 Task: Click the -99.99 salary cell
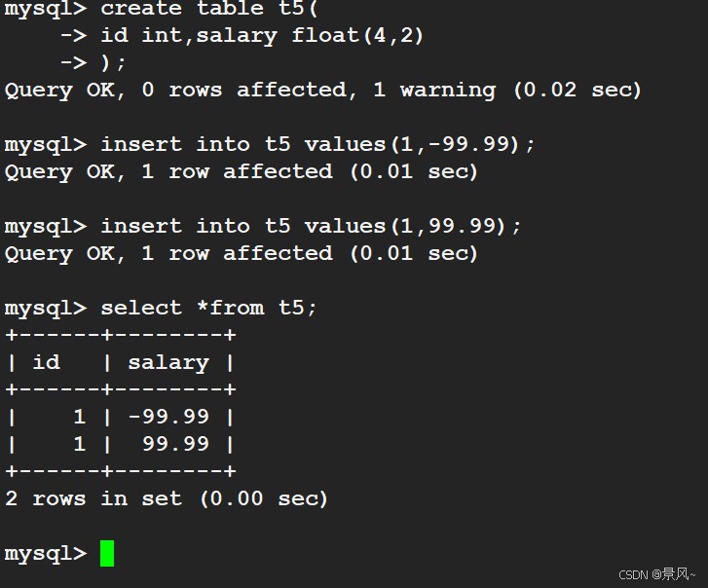pos(168,417)
